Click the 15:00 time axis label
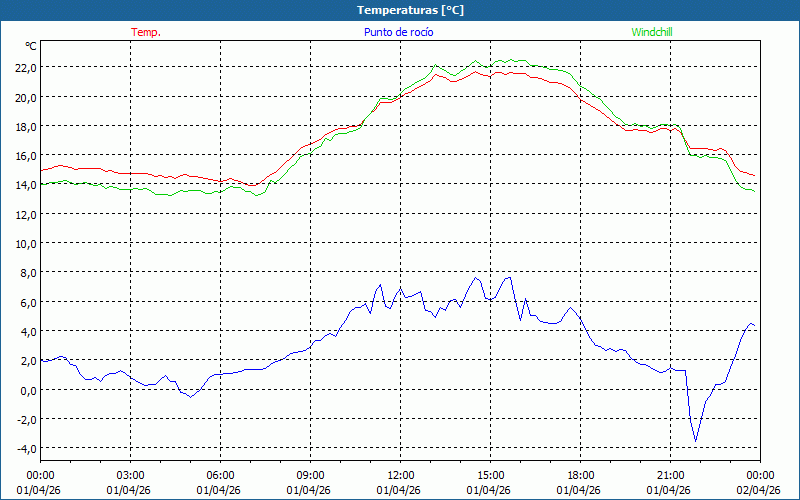Viewport: 800px width, 500px height. tap(490, 475)
